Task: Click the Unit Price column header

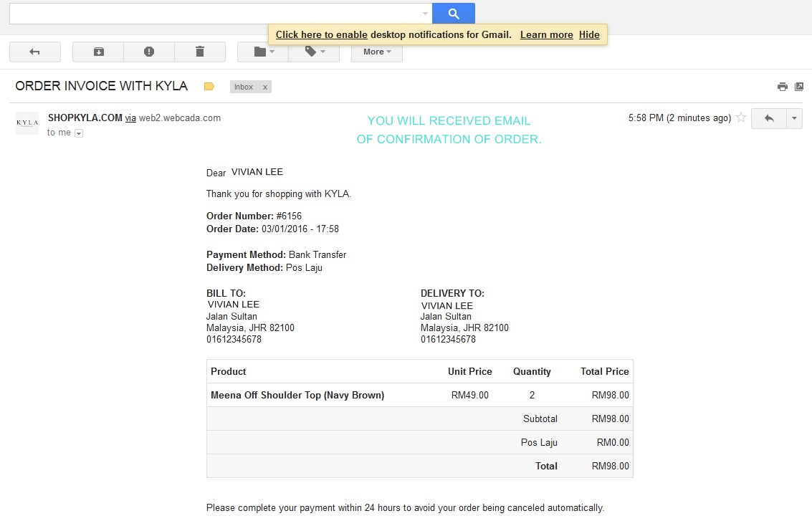Action: [469, 371]
